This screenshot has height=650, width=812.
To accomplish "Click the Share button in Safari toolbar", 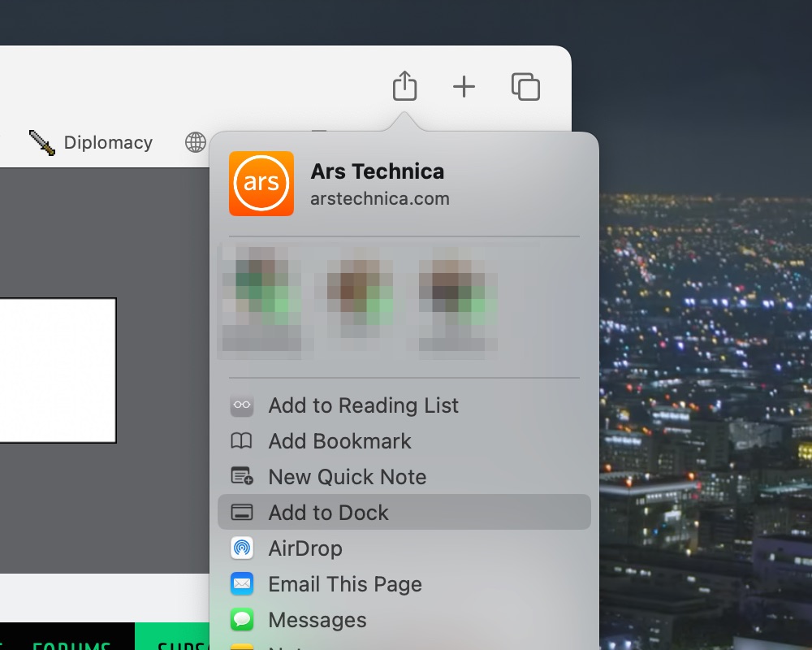I will pos(404,86).
